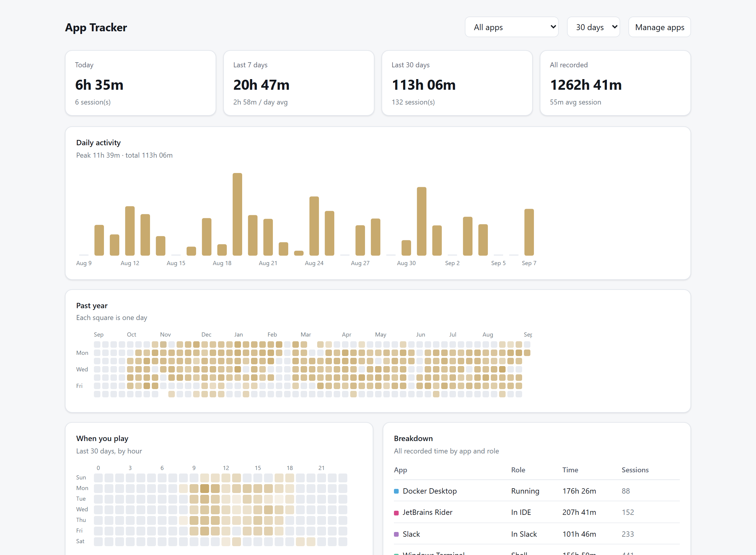Click the 152 sessions value
The height and width of the screenshot is (555, 756).
pyautogui.click(x=628, y=512)
